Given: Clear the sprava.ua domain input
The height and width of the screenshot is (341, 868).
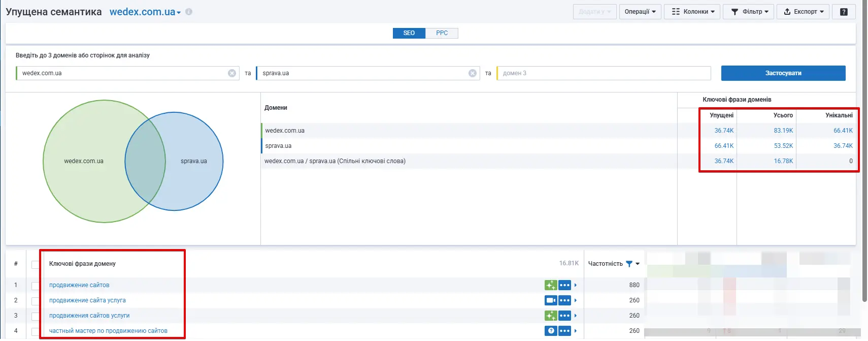Looking at the screenshot, I should [x=473, y=73].
